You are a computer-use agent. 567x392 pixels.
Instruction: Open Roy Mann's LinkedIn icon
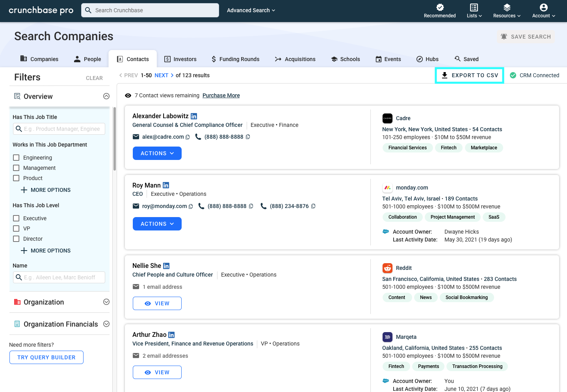[166, 185]
